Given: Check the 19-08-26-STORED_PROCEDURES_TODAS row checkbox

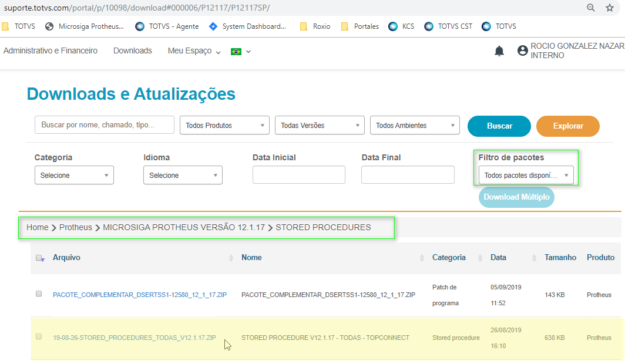Looking at the screenshot, I should 39,336.
